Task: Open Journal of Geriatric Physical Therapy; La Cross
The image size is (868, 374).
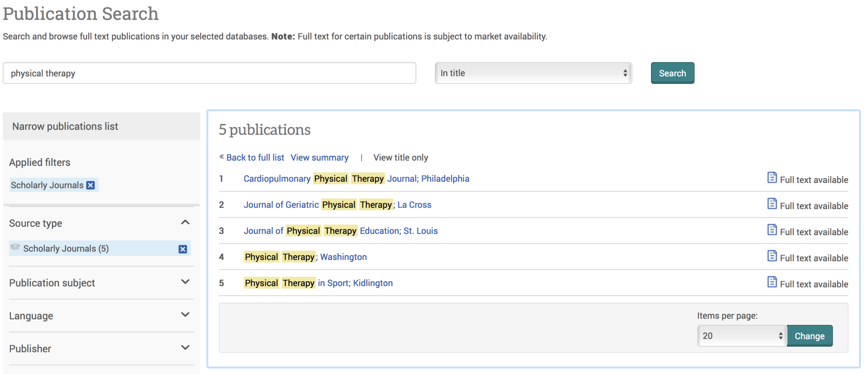Action: tap(337, 205)
